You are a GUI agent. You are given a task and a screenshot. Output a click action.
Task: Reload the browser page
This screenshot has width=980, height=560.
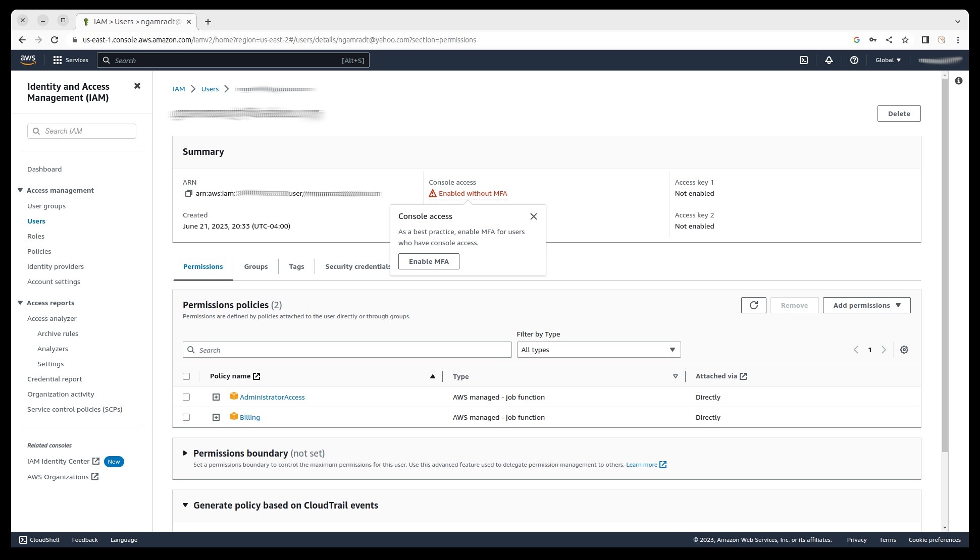(x=55, y=40)
